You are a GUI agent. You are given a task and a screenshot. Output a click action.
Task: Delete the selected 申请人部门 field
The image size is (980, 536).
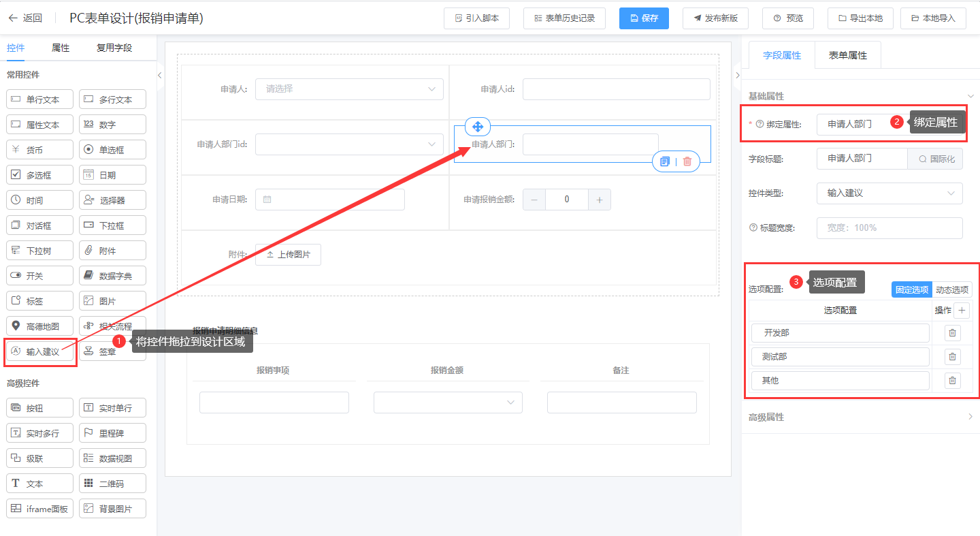pos(687,161)
